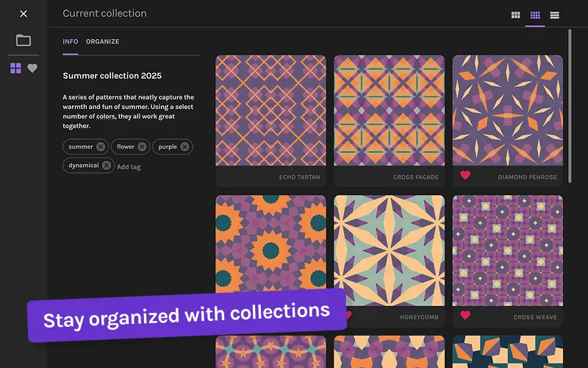
Task: Click the HONEYCOMB label
Action: (x=419, y=317)
